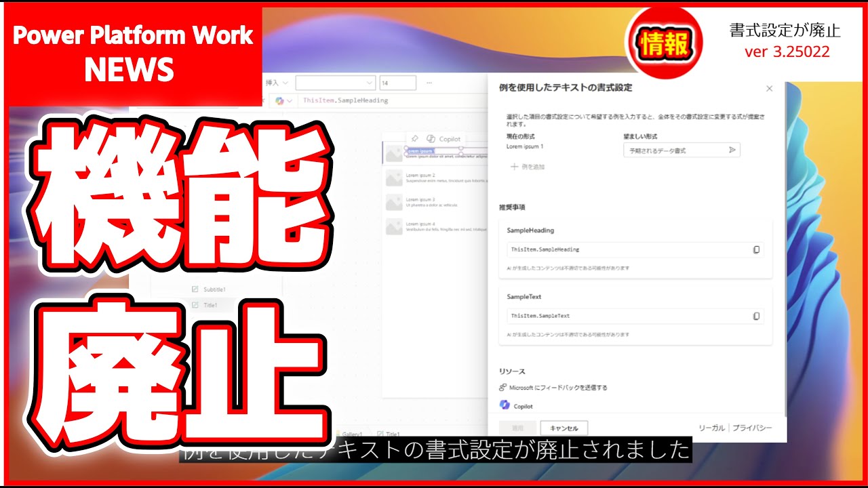868x488 pixels.
Task: Select the Lorem ipsum 1 thumbnail image
Action: pyautogui.click(x=394, y=154)
